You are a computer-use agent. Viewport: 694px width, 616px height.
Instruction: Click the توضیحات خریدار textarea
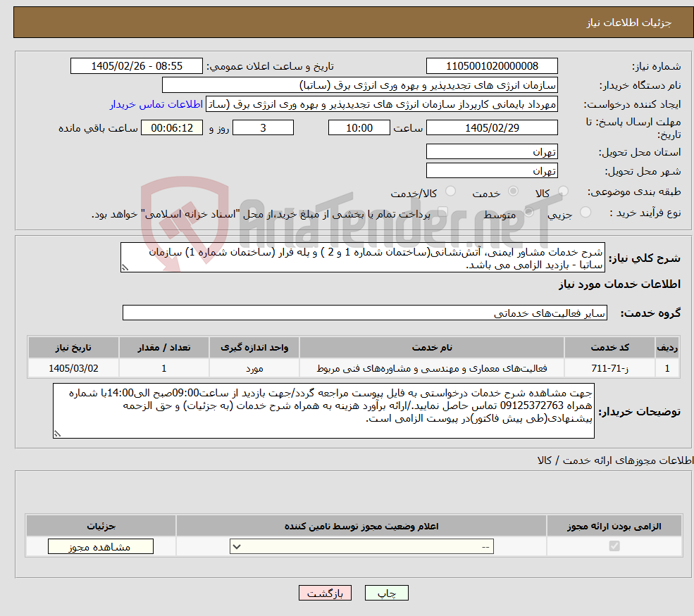[323, 411]
